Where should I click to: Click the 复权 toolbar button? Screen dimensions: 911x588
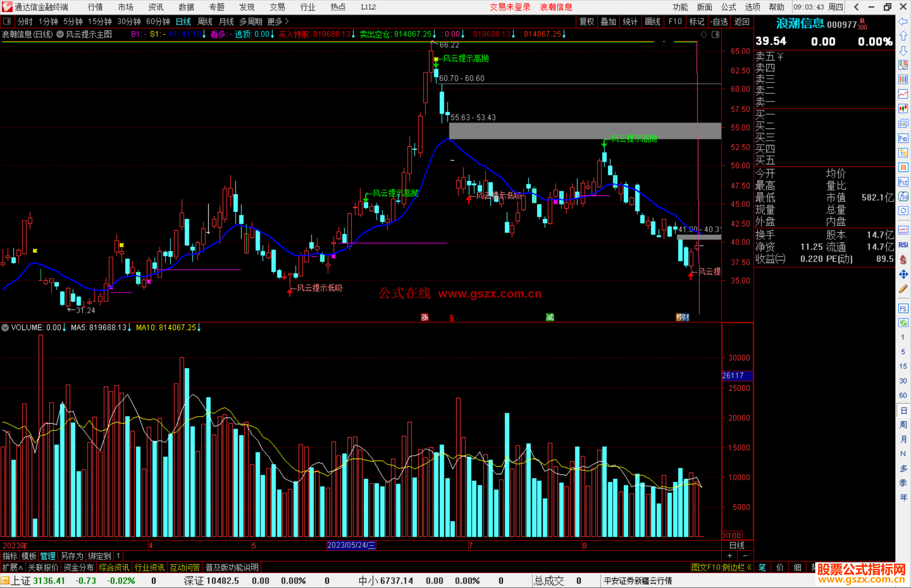(586, 21)
